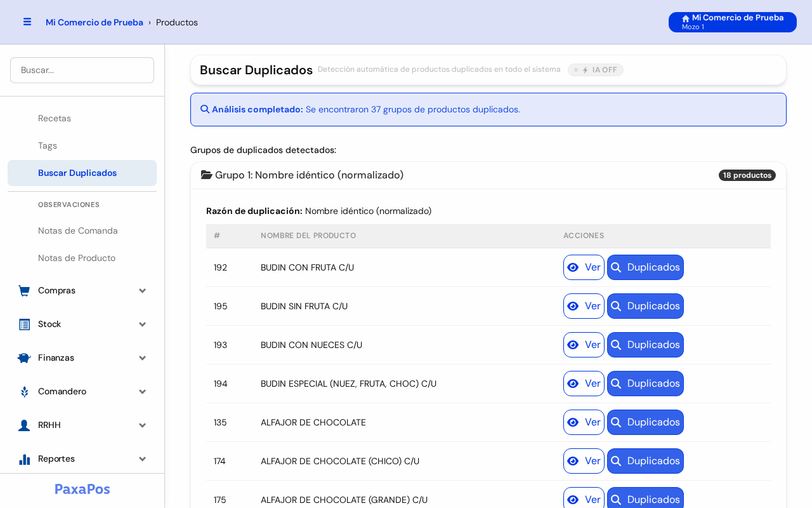The height and width of the screenshot is (508, 812).
Task: Click the 18 productos badge
Action: 747,175
